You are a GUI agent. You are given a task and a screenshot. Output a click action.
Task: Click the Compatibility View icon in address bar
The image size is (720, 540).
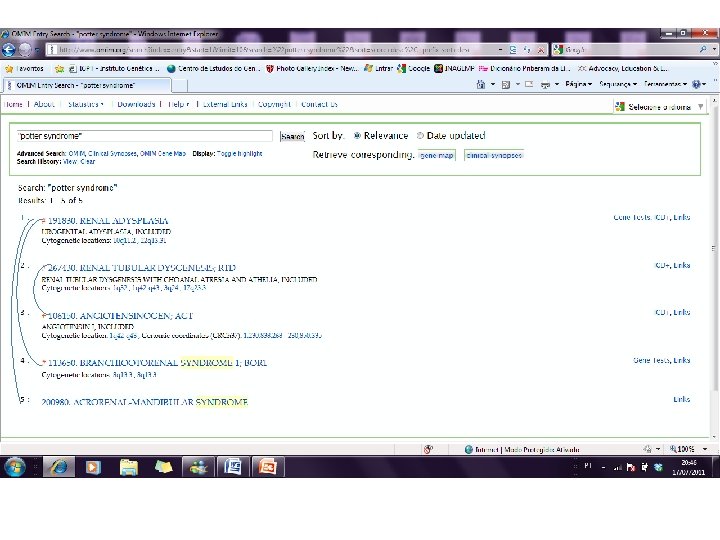click(x=513, y=50)
